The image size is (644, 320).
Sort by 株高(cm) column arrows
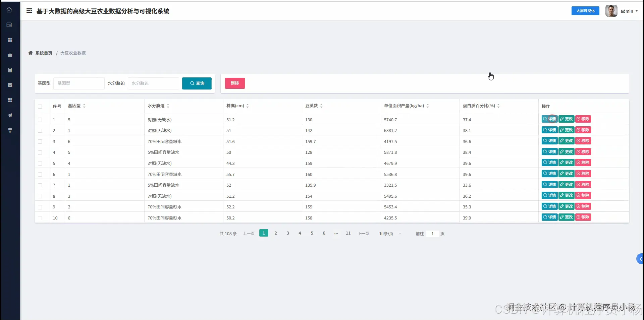click(x=248, y=106)
